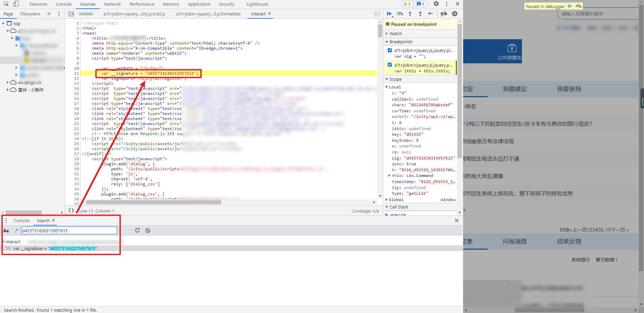
Task: Hide the debugger sidebar icon
Action: point(377,14)
